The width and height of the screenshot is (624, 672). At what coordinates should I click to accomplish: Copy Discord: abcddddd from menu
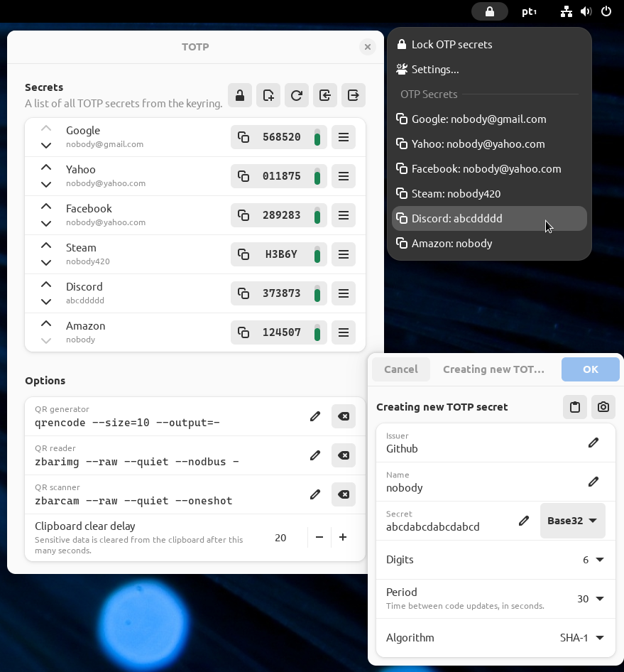point(489,219)
